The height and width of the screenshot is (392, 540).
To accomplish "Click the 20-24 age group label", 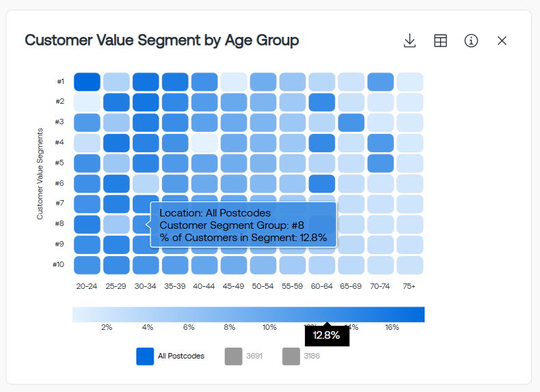I will coord(86,286).
